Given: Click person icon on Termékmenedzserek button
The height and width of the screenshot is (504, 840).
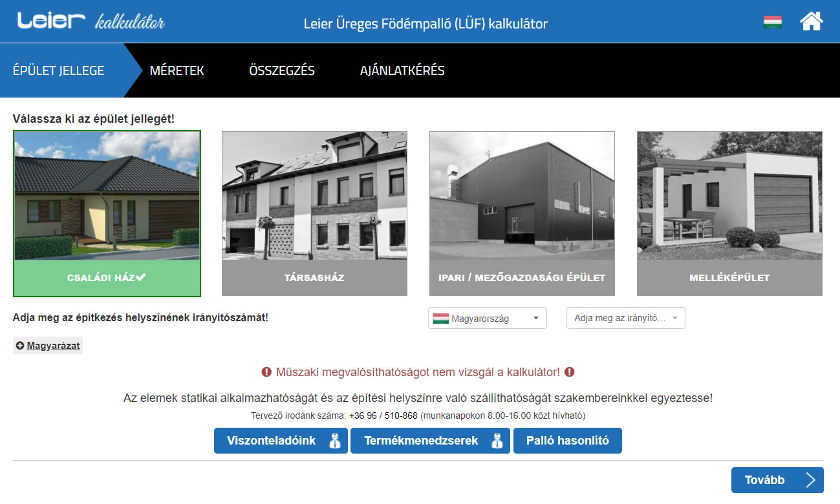Looking at the screenshot, I should (x=497, y=441).
